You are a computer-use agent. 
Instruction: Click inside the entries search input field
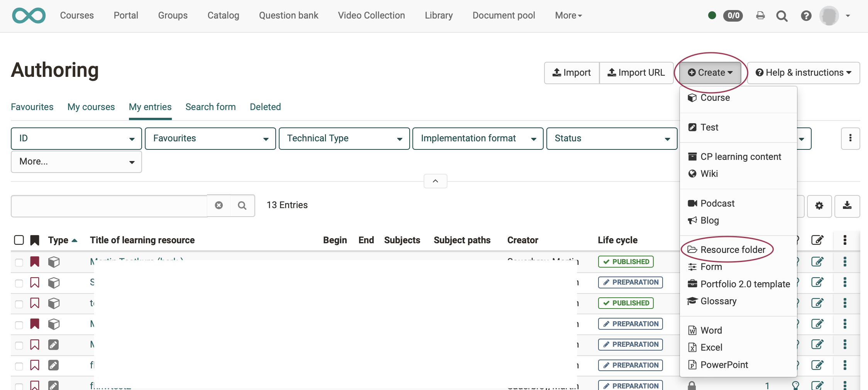coord(108,205)
